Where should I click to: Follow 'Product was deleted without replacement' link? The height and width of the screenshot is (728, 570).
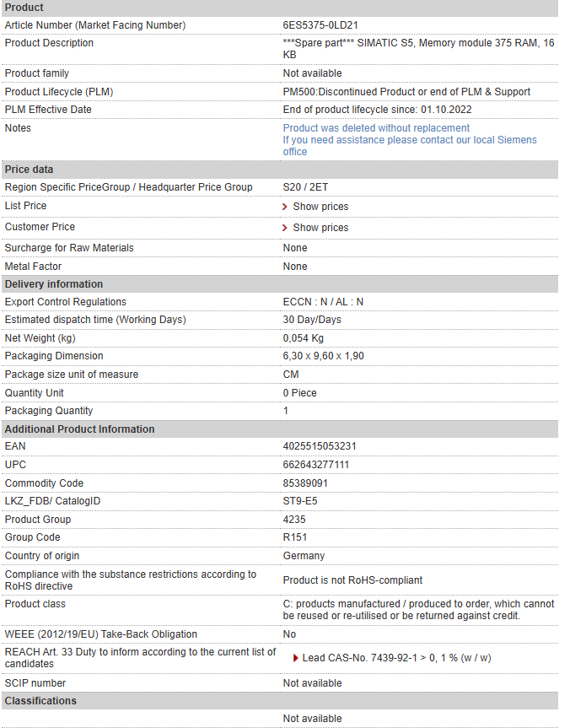pyautogui.click(x=376, y=128)
